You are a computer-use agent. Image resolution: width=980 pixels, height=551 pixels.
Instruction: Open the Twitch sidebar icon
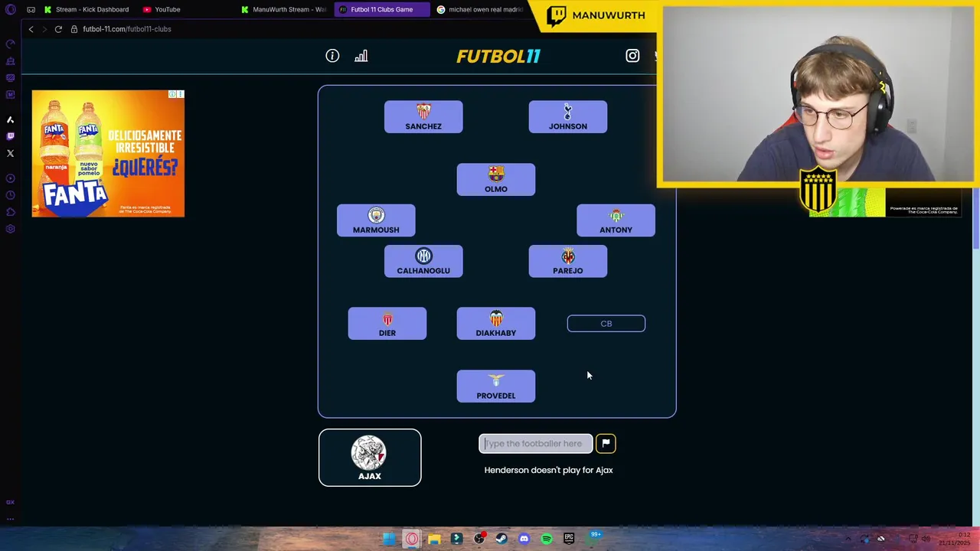11,136
